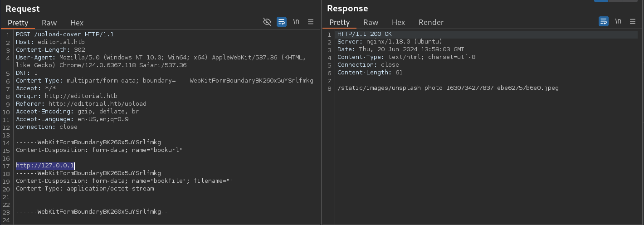The height and width of the screenshot is (225, 644).
Task: Show newline characters \n in Request panel
Action: click(x=296, y=22)
